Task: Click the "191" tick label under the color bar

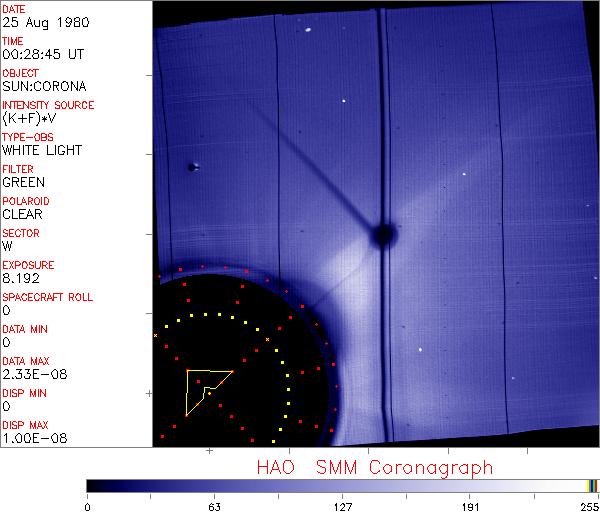Action: tap(468, 506)
